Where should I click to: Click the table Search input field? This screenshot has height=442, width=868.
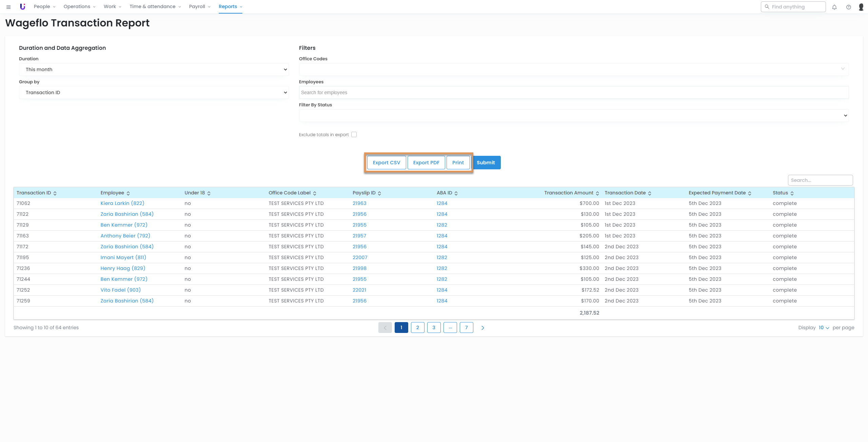coord(820,180)
